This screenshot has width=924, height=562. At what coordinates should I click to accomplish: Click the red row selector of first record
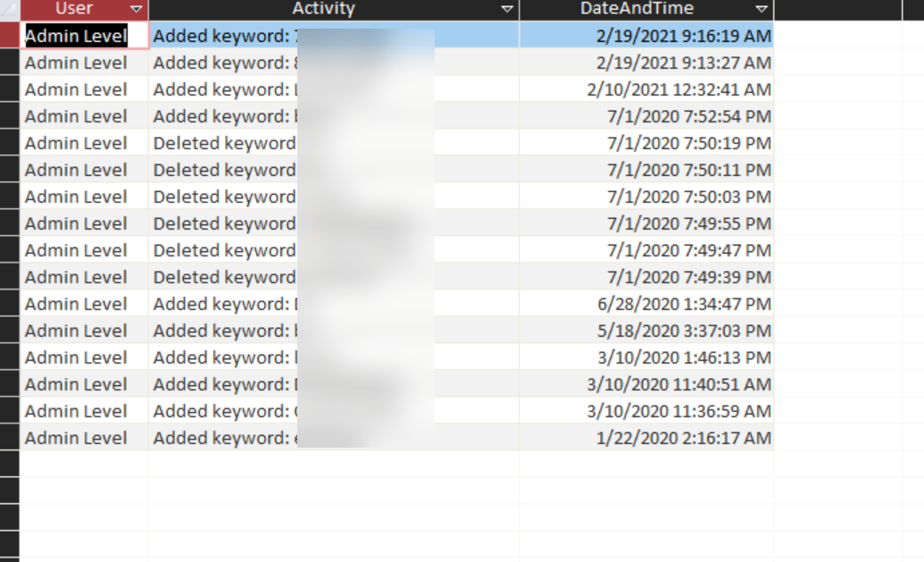[10, 36]
